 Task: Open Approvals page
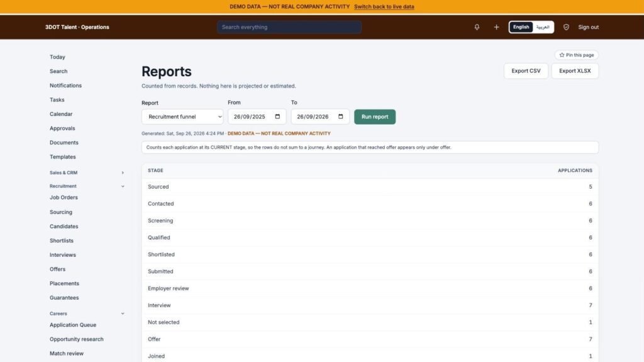[x=62, y=128]
